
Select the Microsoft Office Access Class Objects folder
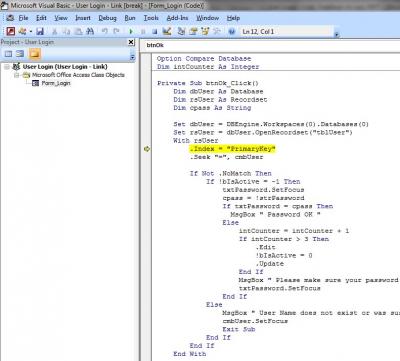pyautogui.click(x=78, y=75)
